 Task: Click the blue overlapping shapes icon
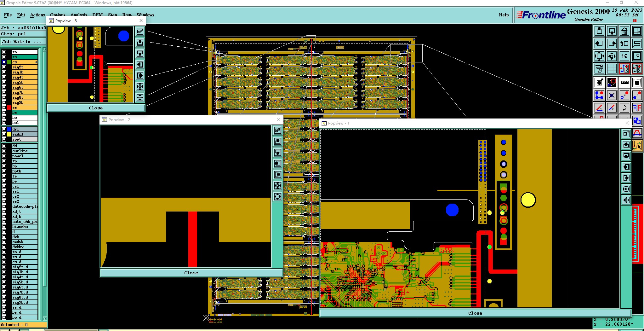[637, 120]
